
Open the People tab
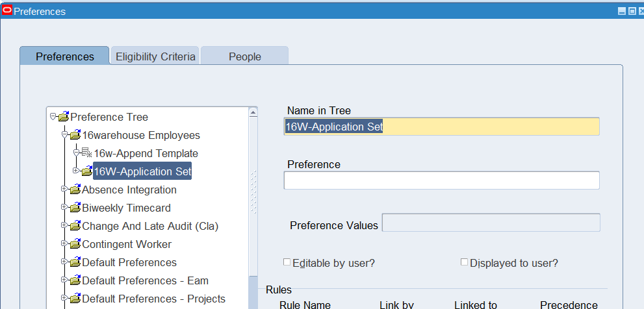click(244, 56)
